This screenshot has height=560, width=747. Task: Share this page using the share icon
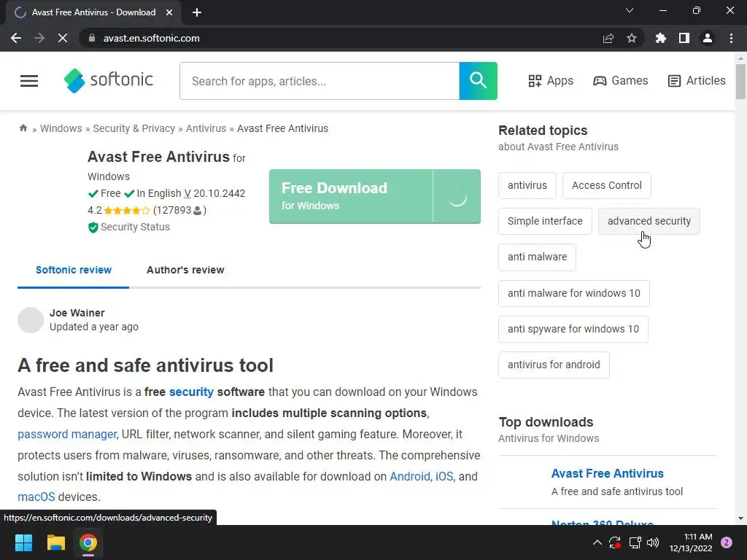pyautogui.click(x=608, y=38)
